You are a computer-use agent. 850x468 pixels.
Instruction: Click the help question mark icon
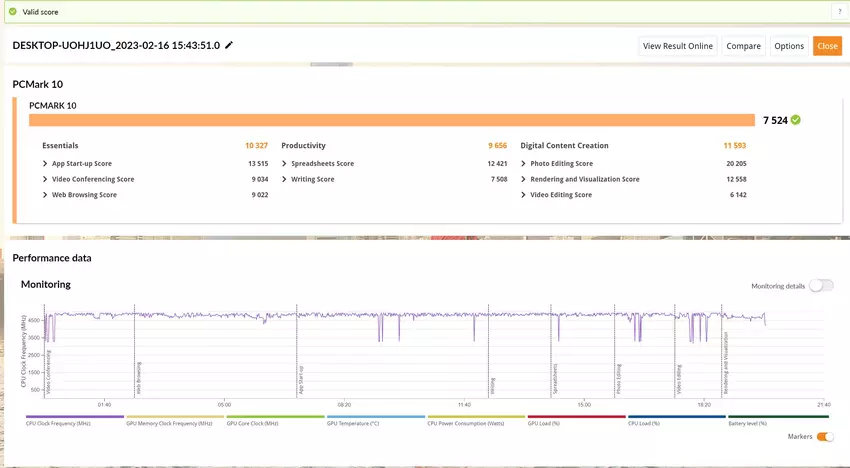[x=840, y=10]
